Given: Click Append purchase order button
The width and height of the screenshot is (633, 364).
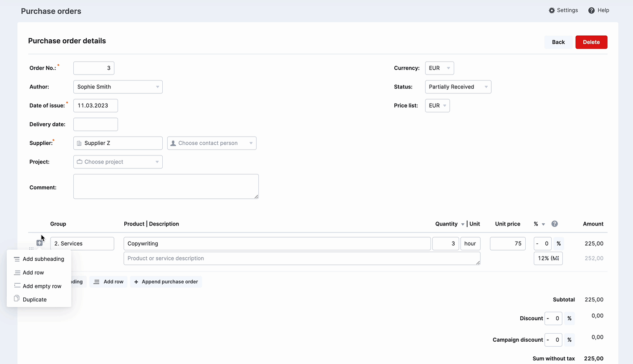Looking at the screenshot, I should click(166, 282).
